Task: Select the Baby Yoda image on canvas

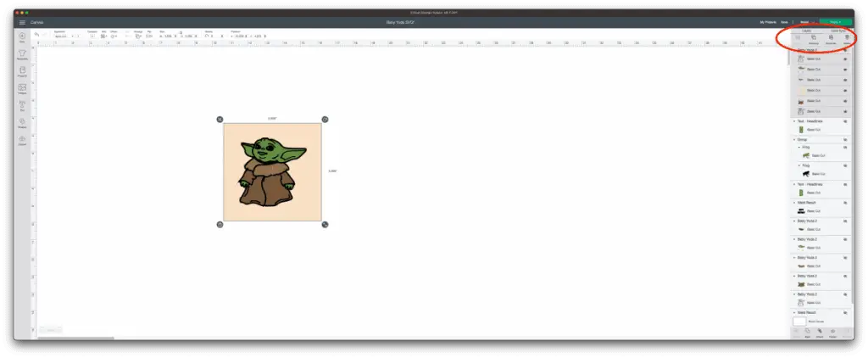Action: pyautogui.click(x=272, y=172)
